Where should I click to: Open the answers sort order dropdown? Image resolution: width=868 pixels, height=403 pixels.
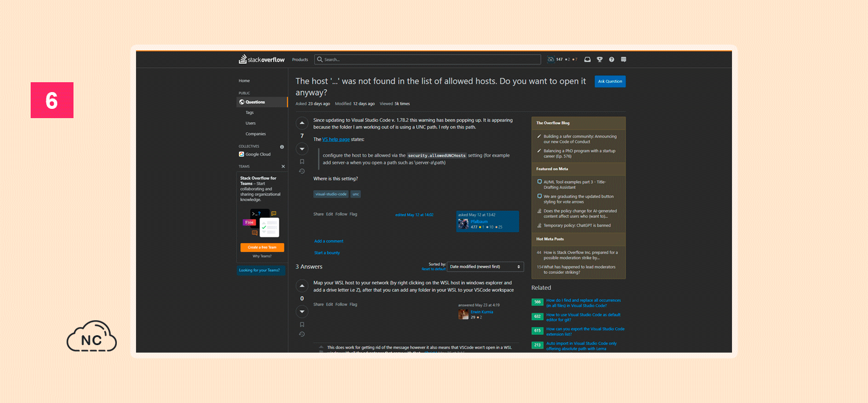point(486,267)
